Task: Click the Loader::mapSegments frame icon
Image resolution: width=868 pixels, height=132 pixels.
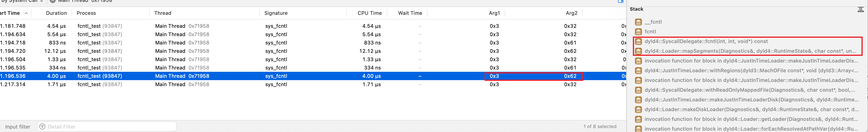Action: pos(638,51)
